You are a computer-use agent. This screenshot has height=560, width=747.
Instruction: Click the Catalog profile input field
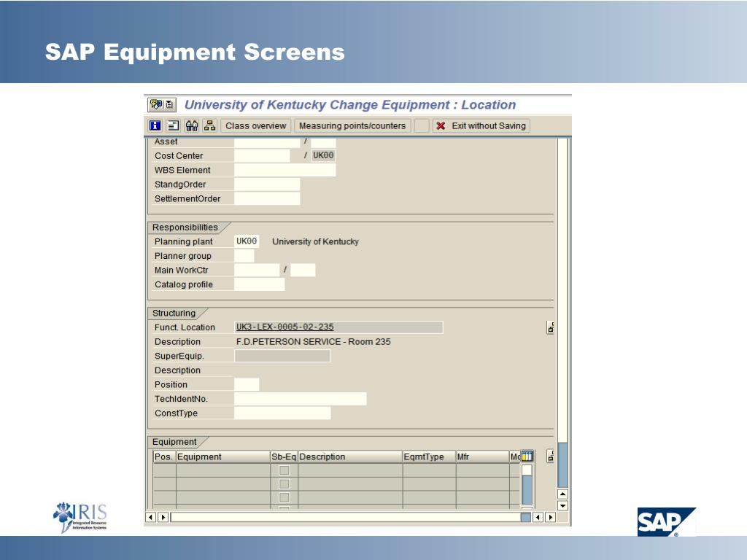click(x=259, y=284)
